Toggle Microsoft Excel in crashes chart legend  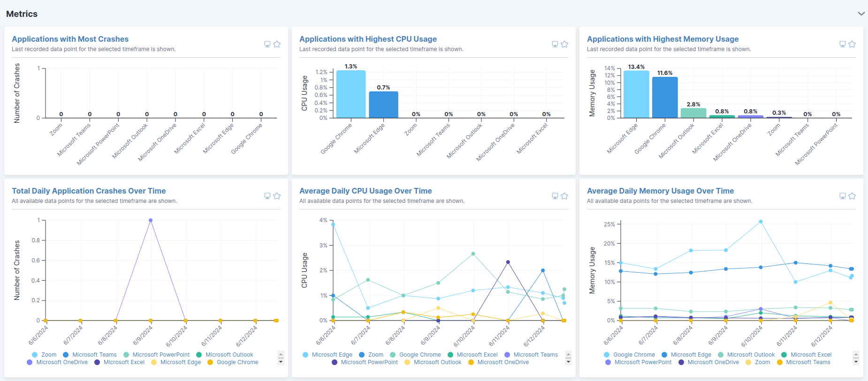(120, 362)
